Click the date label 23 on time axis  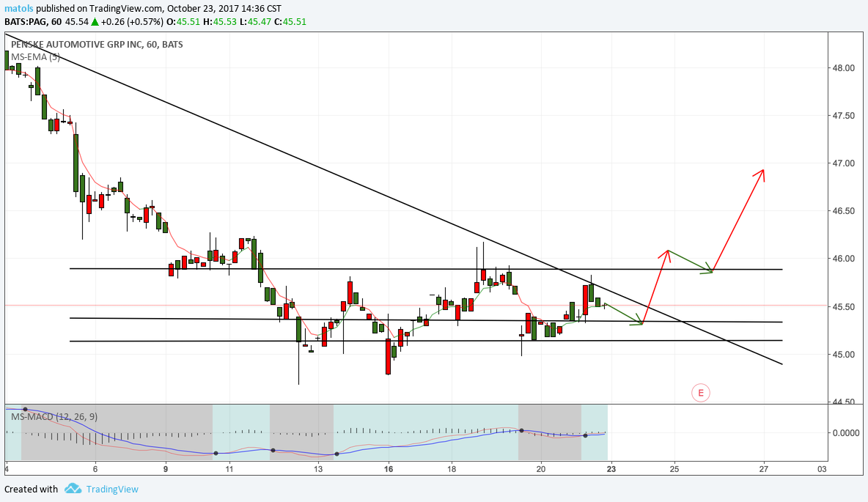(611, 469)
